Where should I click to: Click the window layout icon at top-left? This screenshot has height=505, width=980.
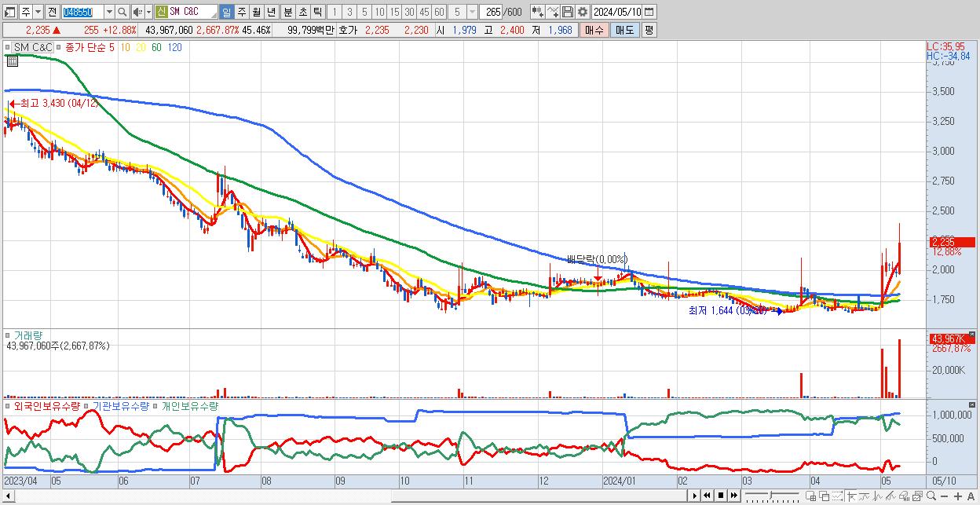9,12
